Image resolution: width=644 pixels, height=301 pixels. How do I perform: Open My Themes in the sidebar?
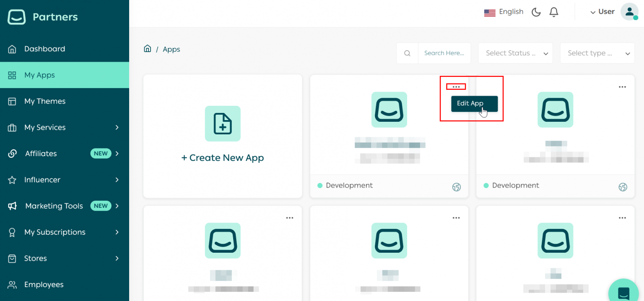click(45, 101)
